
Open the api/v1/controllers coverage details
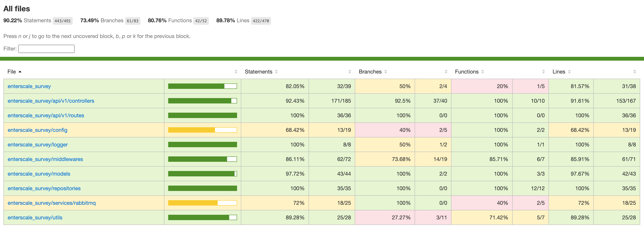[x=51, y=101]
